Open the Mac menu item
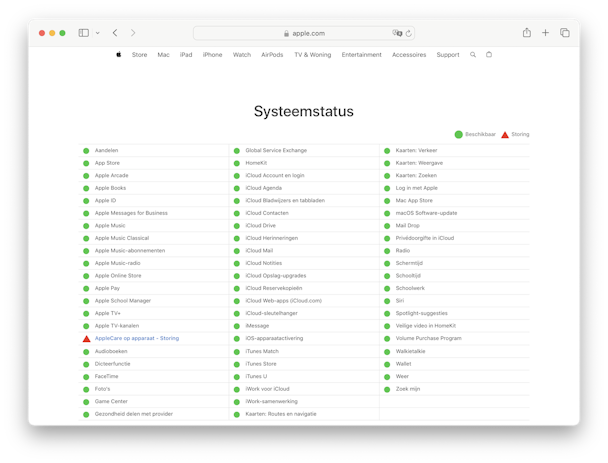 point(163,55)
